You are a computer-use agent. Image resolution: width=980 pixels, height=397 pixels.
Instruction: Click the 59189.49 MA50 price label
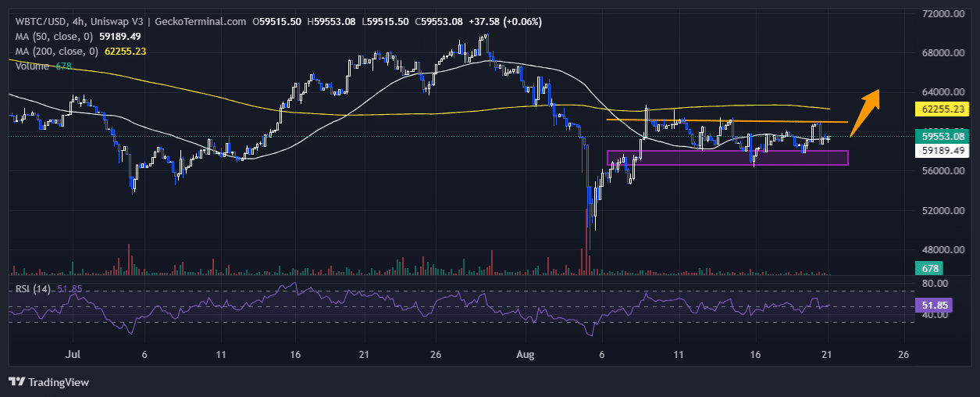[x=940, y=150]
